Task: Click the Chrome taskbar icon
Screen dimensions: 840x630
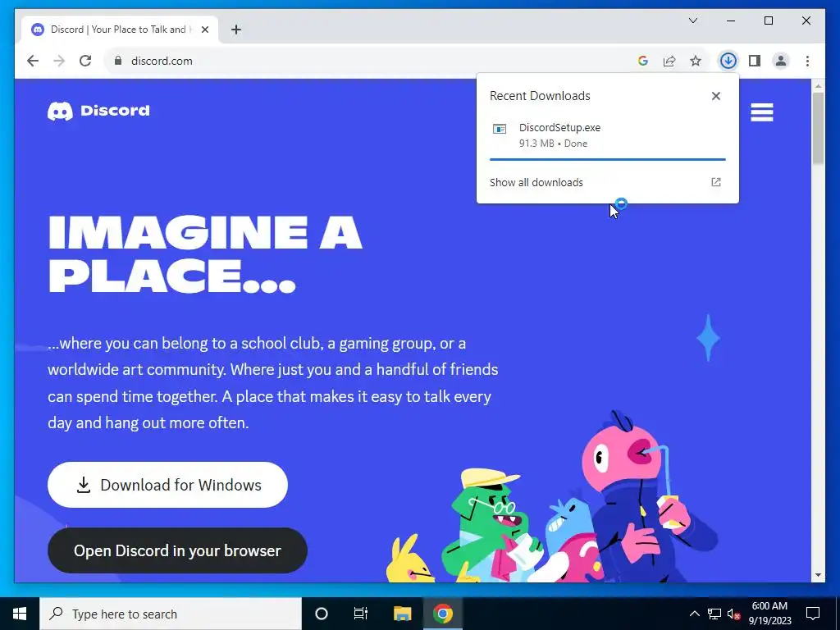Action: tap(443, 614)
